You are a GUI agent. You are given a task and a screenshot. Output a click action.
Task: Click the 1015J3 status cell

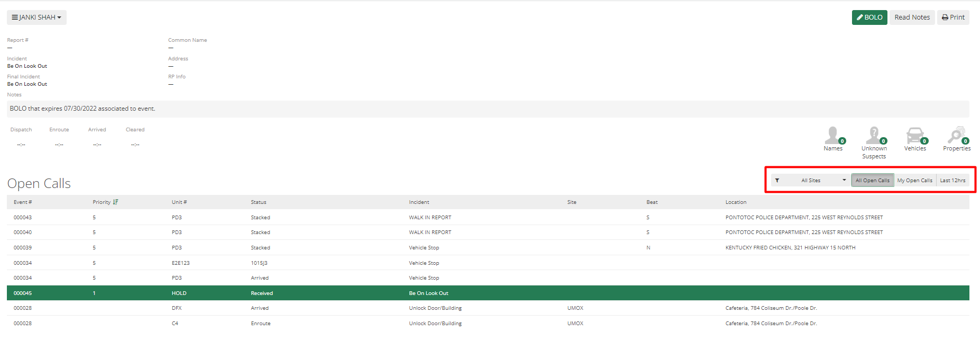tap(259, 263)
